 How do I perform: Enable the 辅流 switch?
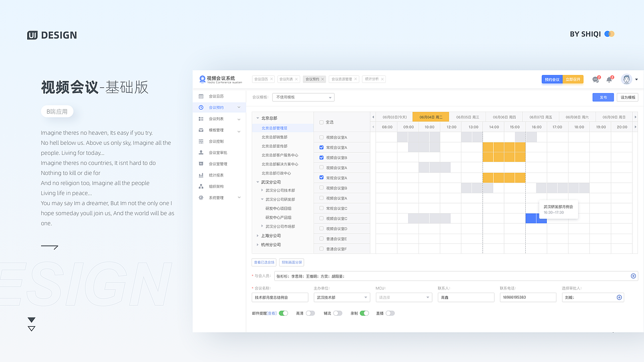(x=338, y=313)
